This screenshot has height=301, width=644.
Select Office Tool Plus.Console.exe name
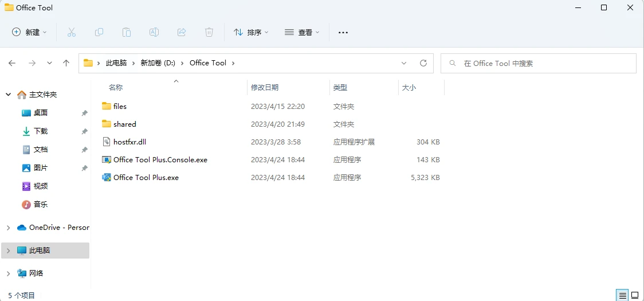click(x=160, y=159)
